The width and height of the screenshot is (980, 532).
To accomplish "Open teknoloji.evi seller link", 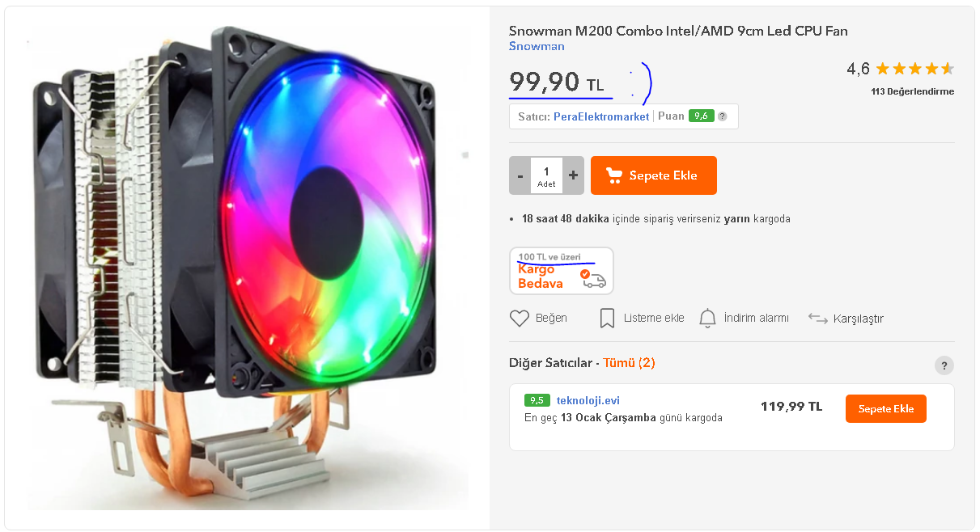I will [x=588, y=400].
